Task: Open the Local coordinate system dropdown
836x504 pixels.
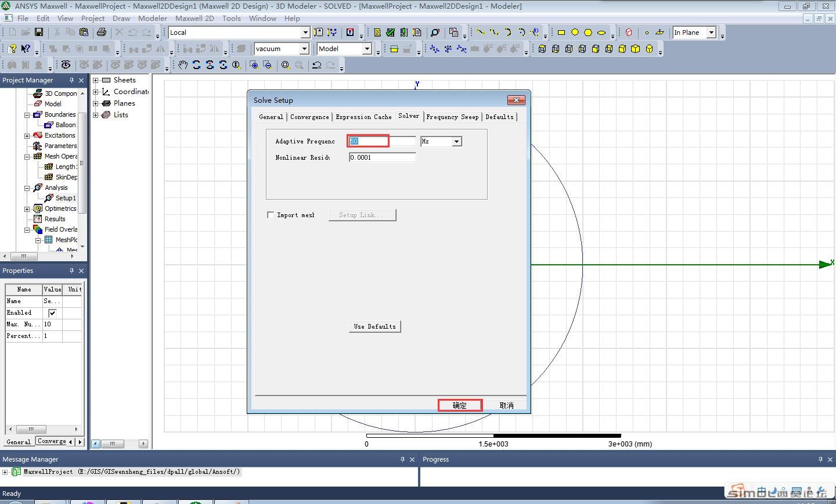Action: (305, 33)
